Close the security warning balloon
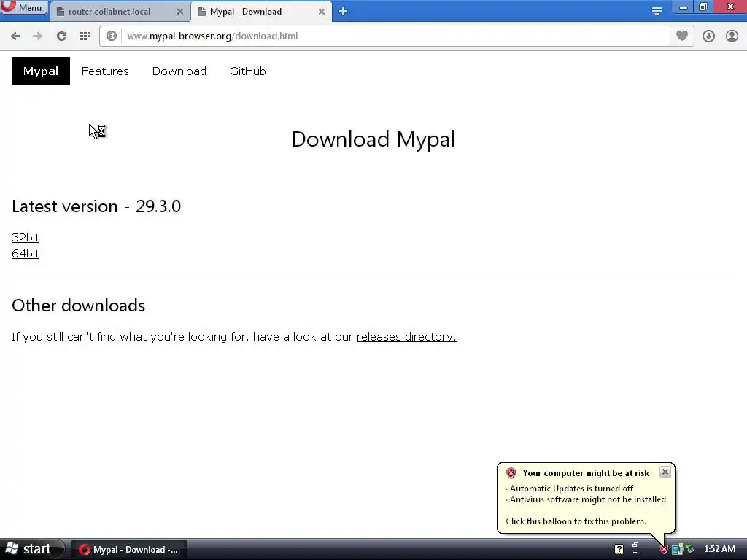This screenshot has width=747, height=560. [665, 472]
